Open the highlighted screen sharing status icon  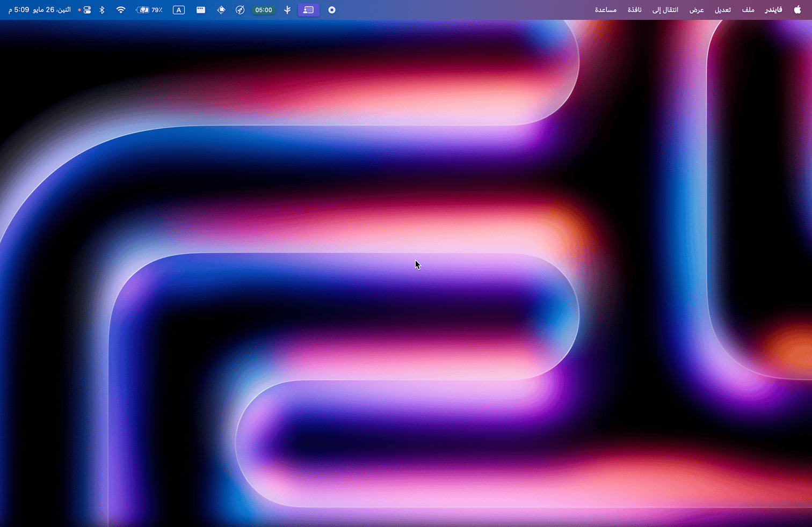(x=308, y=10)
